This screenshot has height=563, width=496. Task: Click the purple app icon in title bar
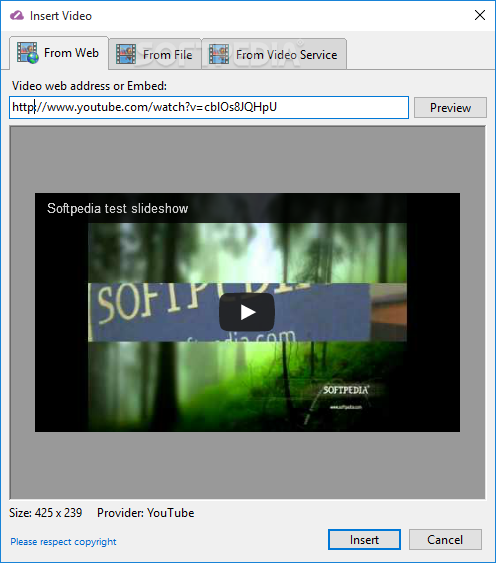pos(17,15)
